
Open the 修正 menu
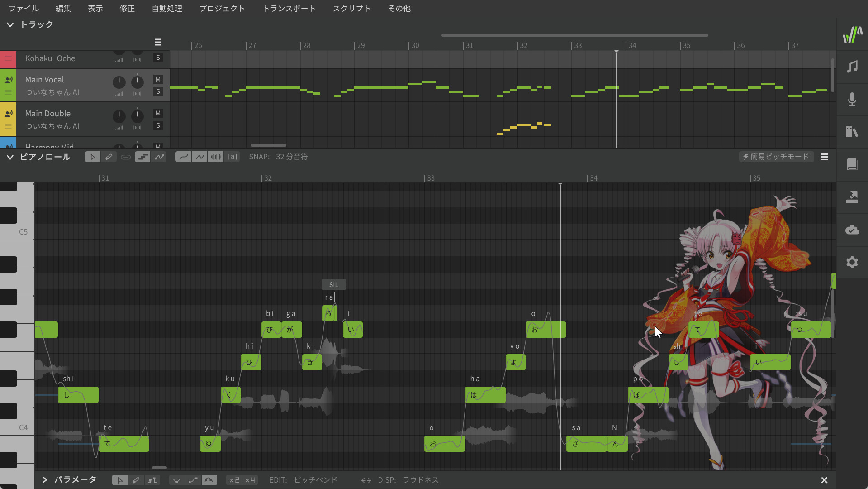click(127, 8)
